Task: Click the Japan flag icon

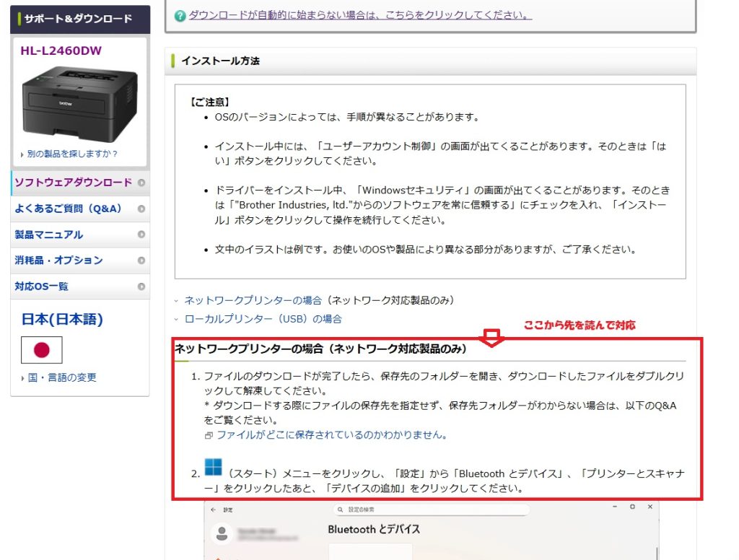Action: [42, 350]
